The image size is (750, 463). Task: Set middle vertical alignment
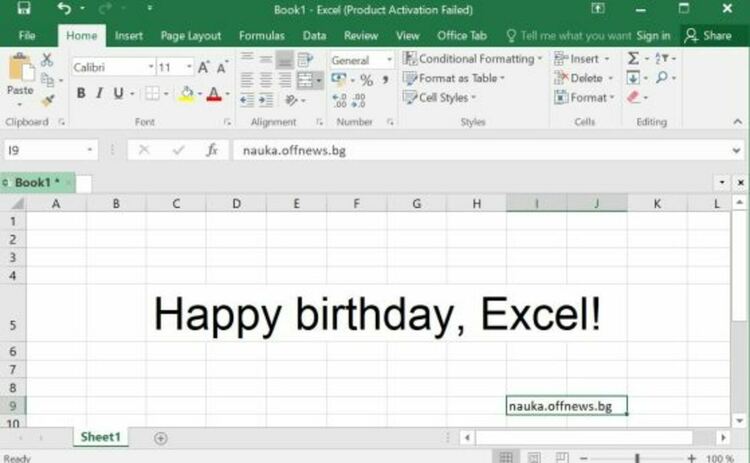click(x=265, y=60)
